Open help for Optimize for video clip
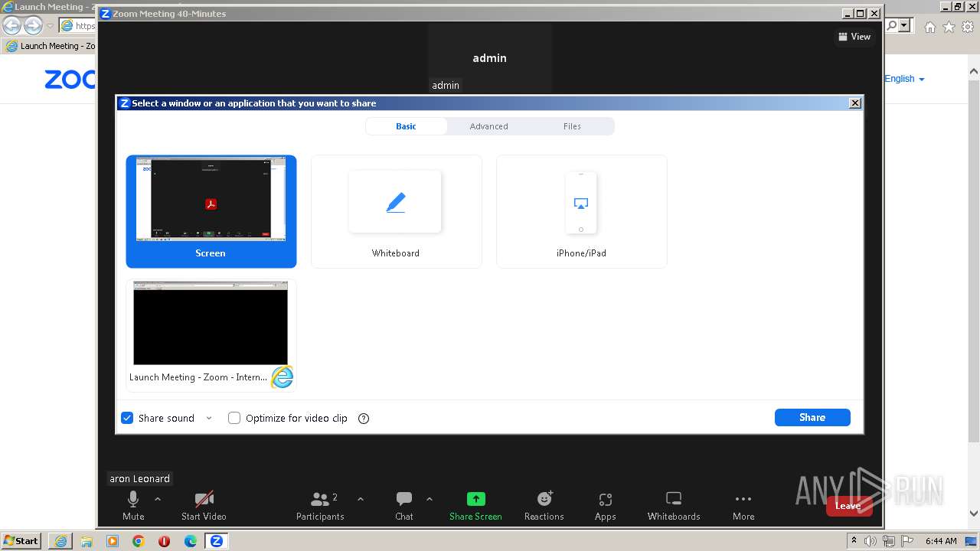 click(x=364, y=418)
